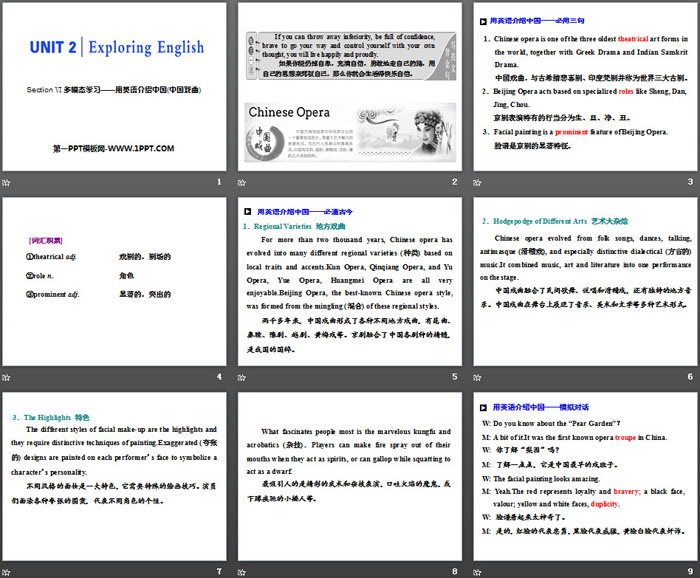The width and height of the screenshot is (700, 578).
Task: Click 'Do you know about the Pear Garden' line
Action: [551, 423]
